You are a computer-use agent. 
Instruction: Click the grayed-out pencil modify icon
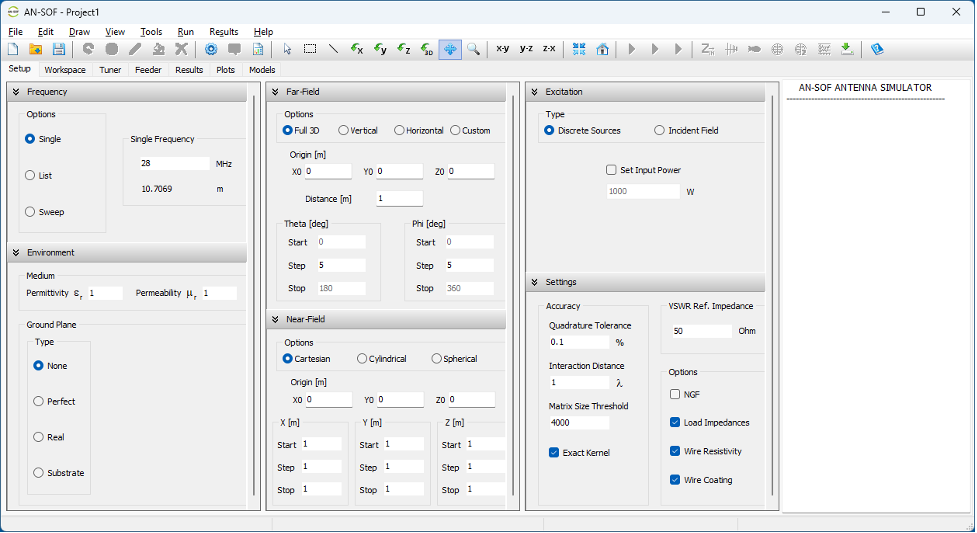coord(135,49)
